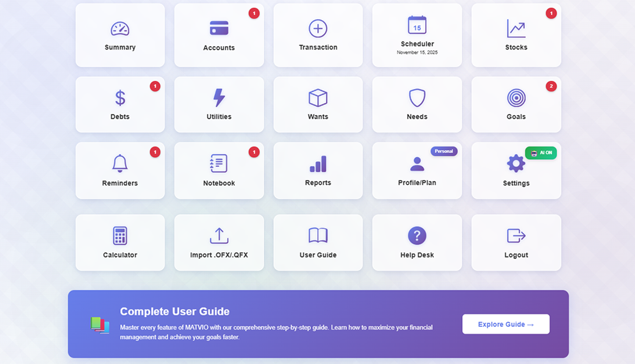The height and width of the screenshot is (364, 635).
Task: Select the Personal badge on Profile/Plan
Action: click(x=444, y=151)
